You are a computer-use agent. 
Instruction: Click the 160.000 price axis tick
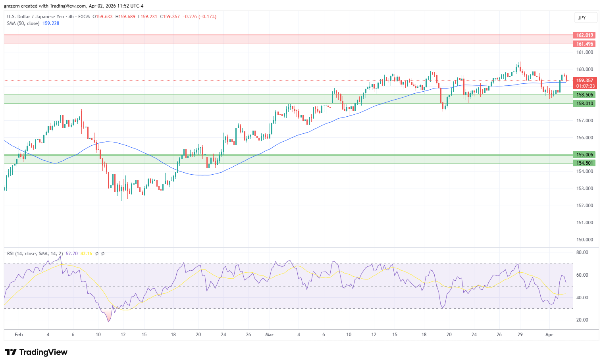pyautogui.click(x=585, y=69)
